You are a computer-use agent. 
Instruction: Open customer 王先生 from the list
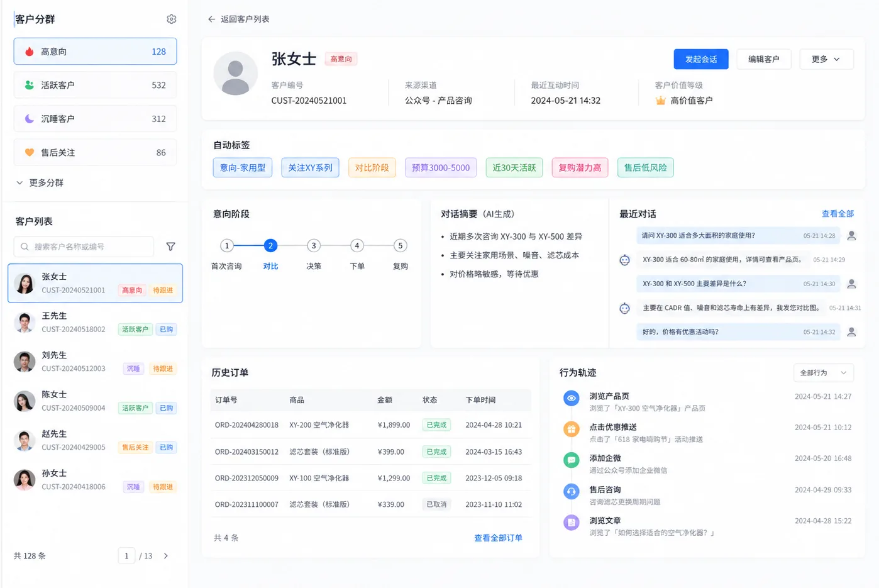[x=95, y=322]
